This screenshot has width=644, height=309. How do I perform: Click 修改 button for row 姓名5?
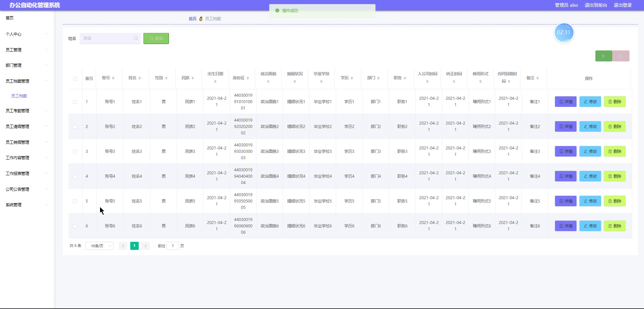coord(590,201)
